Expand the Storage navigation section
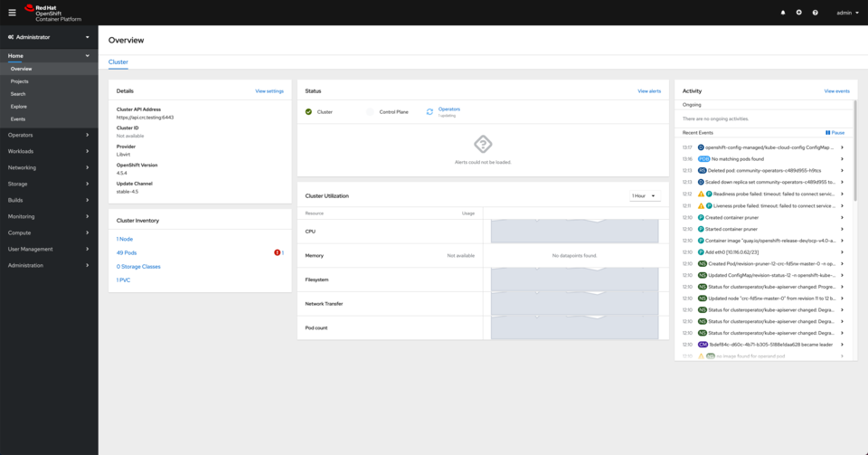This screenshot has height=455, width=868. [49, 184]
